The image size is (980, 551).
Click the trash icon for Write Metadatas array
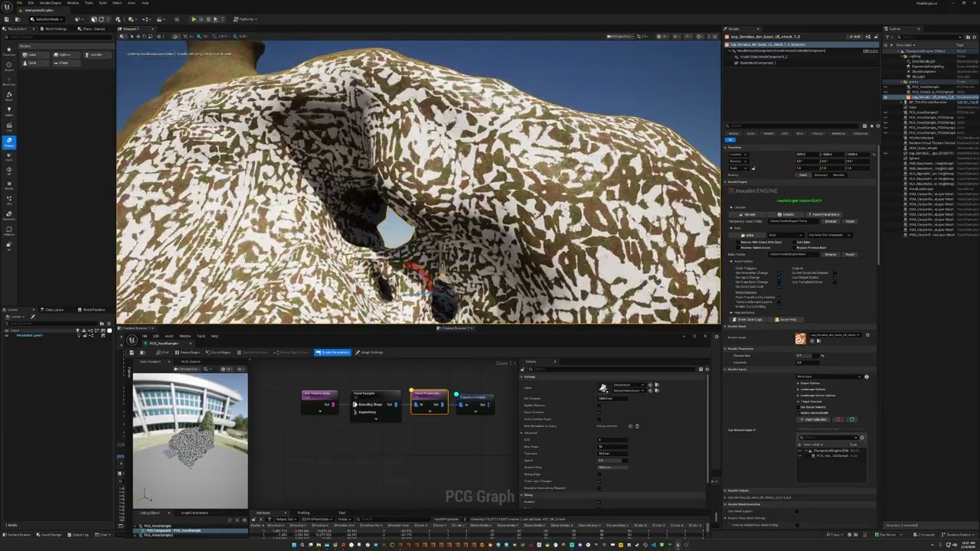637,426
